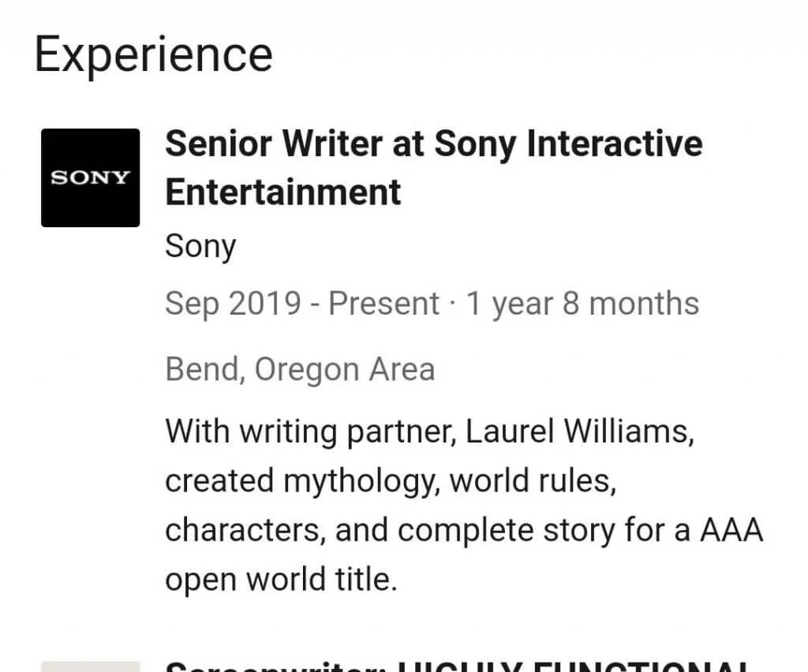Viewport: 808px width, 672px height.
Task: Select the 1 year 8 months duration
Action: [582, 304]
